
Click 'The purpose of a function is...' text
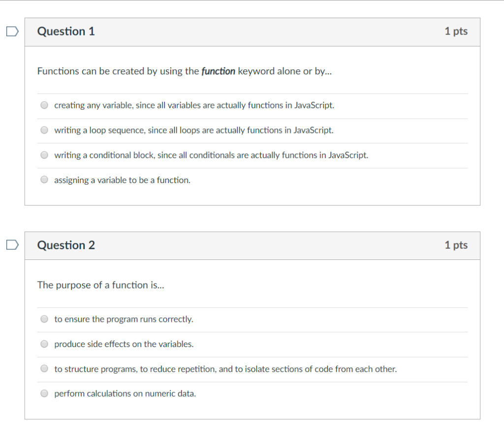[x=101, y=285]
